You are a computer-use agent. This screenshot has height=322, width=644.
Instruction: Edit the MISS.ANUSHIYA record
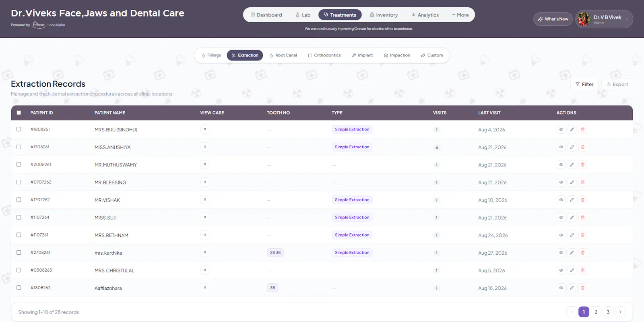coord(572,147)
